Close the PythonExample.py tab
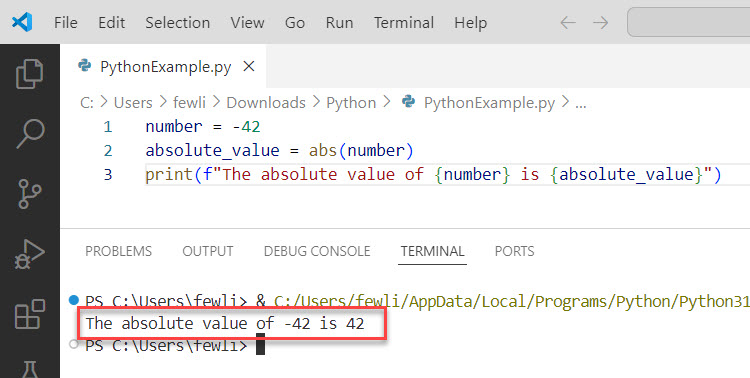Image resolution: width=750 pixels, height=378 pixels. coord(249,66)
